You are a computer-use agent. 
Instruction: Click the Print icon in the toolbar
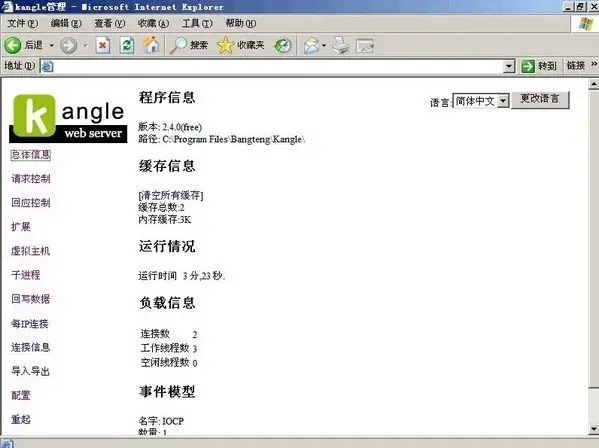(340, 45)
